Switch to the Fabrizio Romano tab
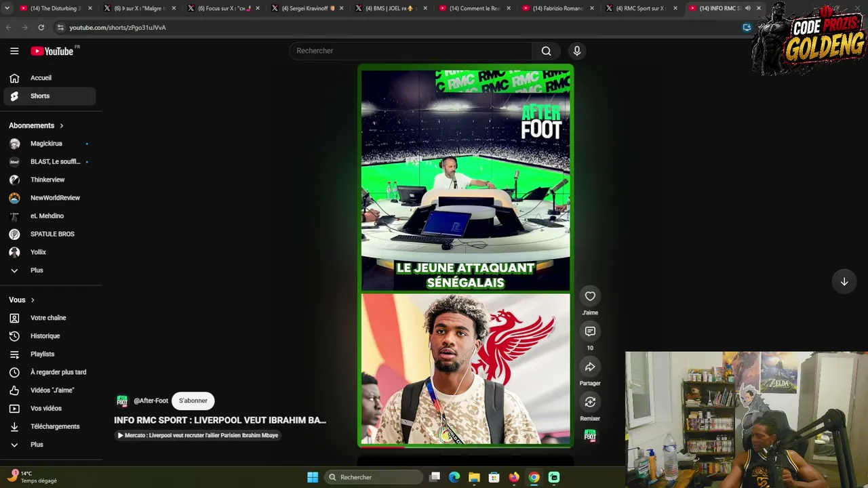 click(x=558, y=8)
